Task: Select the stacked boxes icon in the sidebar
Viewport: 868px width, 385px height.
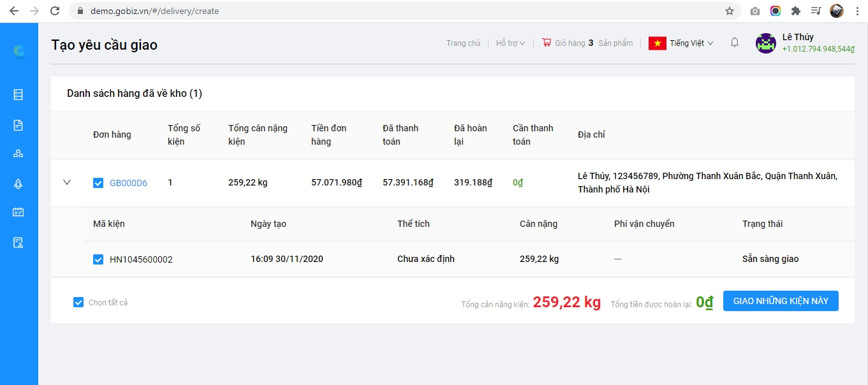Action: click(18, 154)
